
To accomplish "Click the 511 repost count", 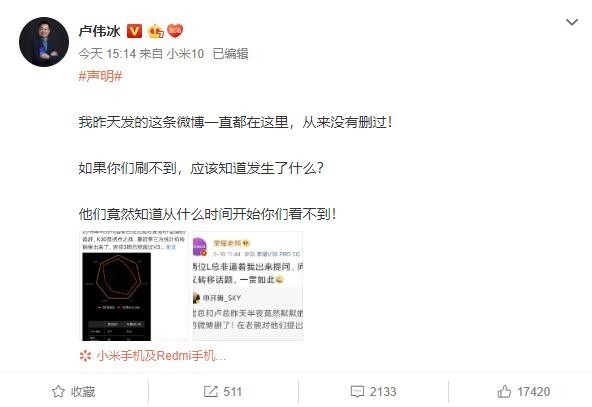I will pyautogui.click(x=233, y=392).
